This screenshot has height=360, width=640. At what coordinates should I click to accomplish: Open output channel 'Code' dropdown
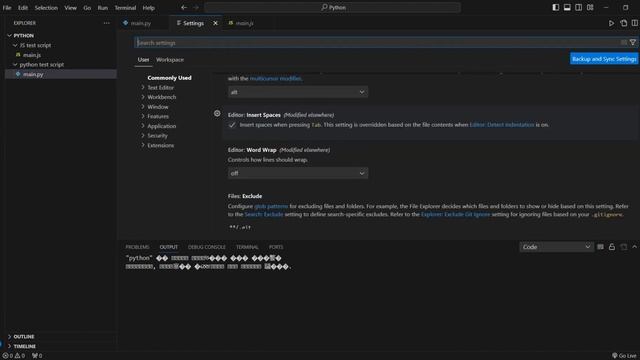pyautogui.click(x=556, y=247)
